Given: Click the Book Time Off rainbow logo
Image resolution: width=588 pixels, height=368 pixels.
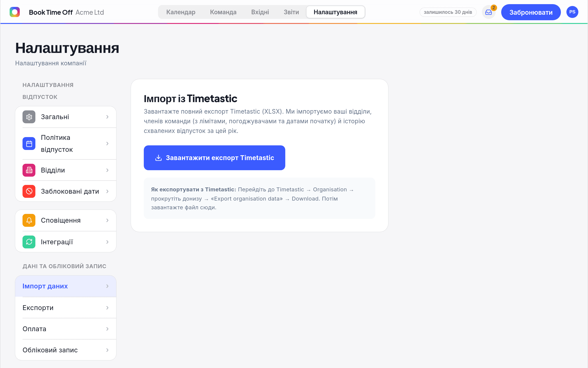Looking at the screenshot, I should tap(14, 12).
